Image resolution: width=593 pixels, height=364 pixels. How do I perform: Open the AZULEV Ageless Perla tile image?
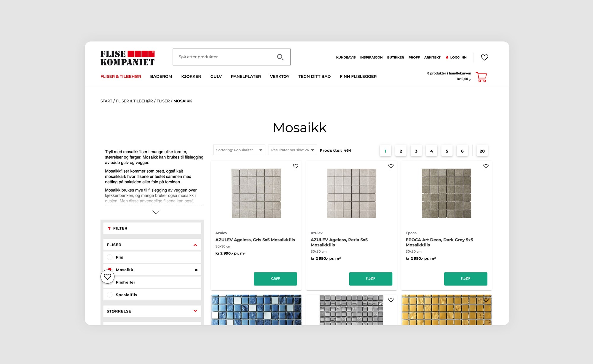tap(351, 193)
